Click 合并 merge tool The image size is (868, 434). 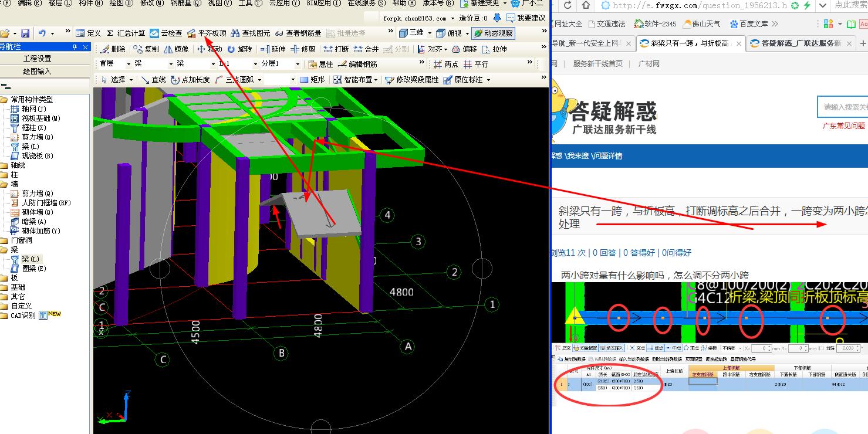coord(366,49)
